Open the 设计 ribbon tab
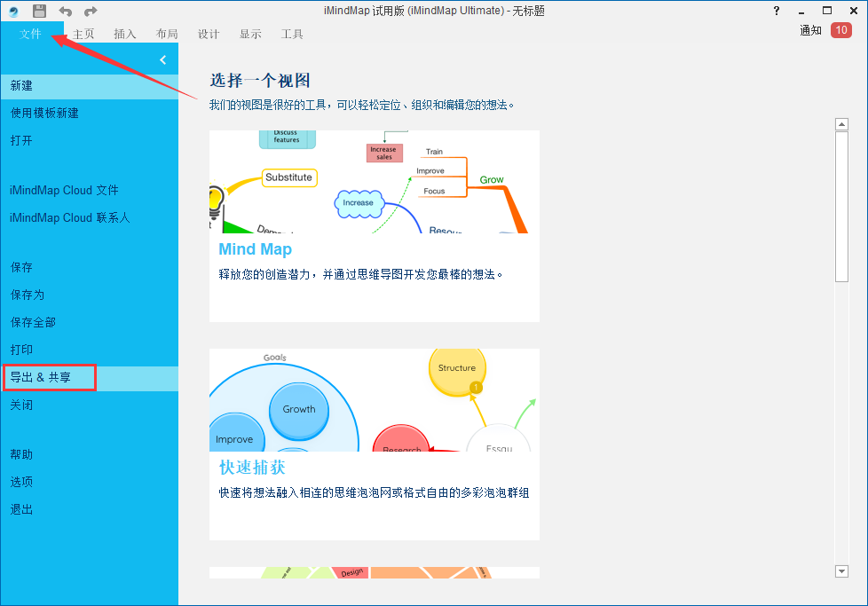 [208, 34]
